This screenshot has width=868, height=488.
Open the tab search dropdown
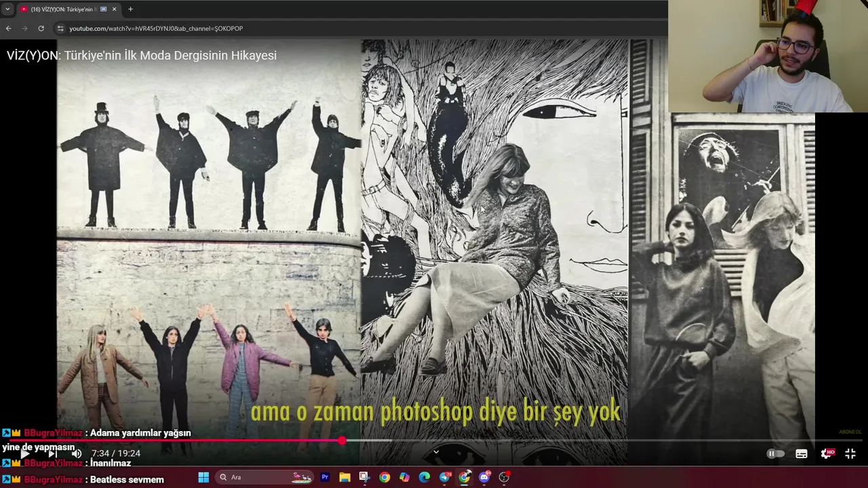7,9
